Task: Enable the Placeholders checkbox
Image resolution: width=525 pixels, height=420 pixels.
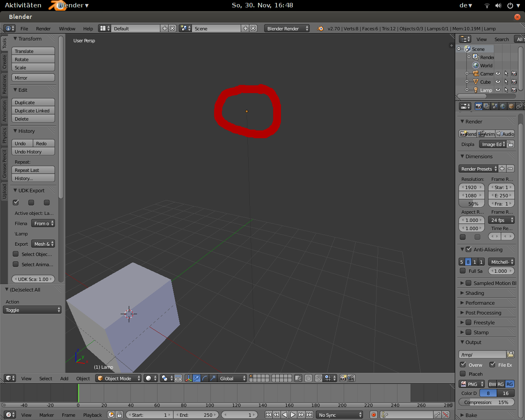Action: (x=463, y=374)
